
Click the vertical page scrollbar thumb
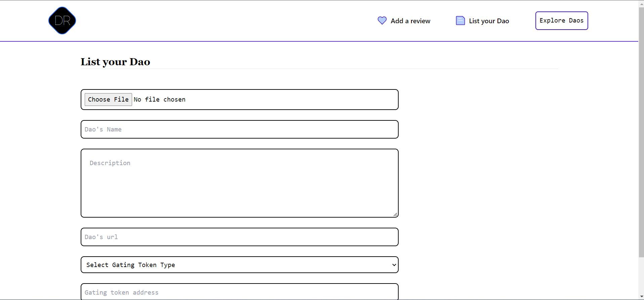click(641, 132)
